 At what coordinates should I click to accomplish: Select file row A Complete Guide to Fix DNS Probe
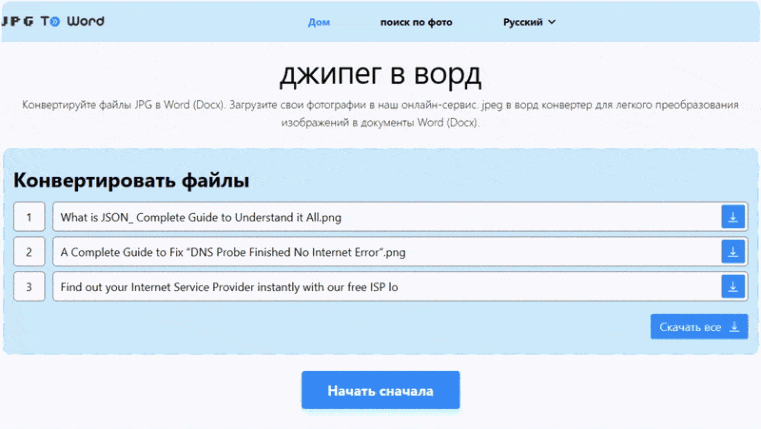pos(400,251)
